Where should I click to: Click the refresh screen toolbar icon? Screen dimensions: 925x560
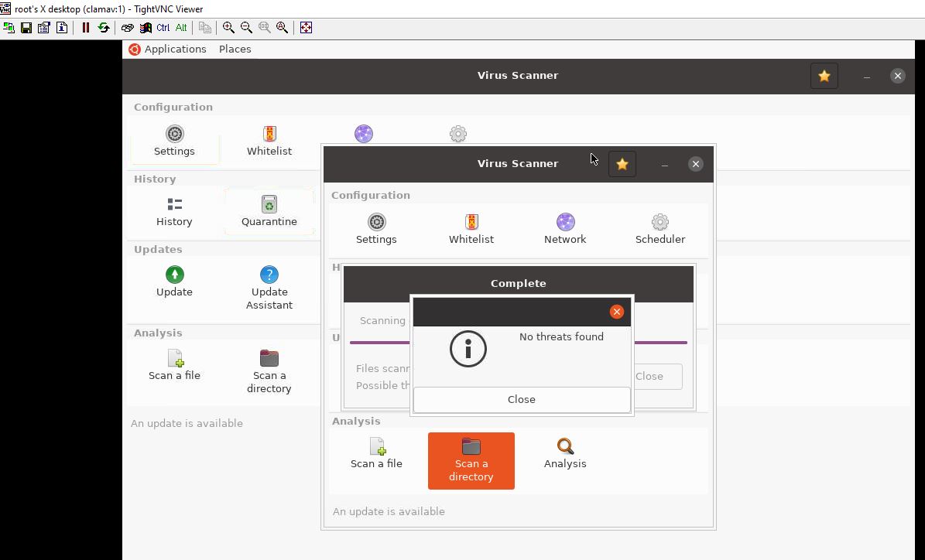pyautogui.click(x=103, y=27)
